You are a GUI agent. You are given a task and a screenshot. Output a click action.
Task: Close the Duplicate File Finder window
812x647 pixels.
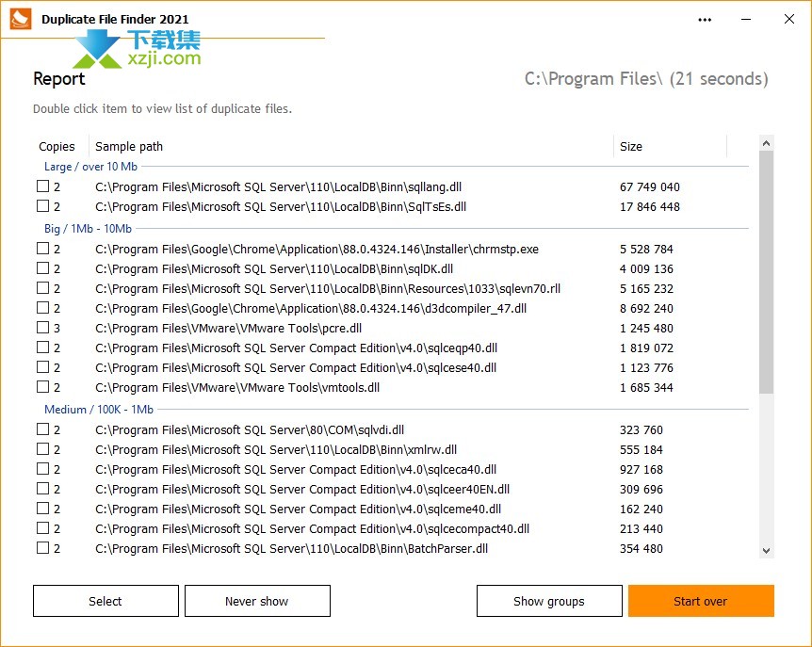tap(789, 19)
